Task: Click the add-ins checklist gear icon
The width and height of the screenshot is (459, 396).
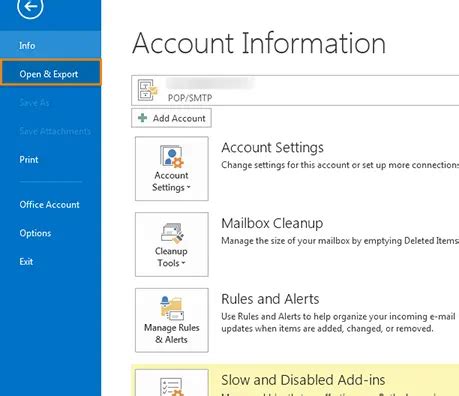Action: click(172, 387)
